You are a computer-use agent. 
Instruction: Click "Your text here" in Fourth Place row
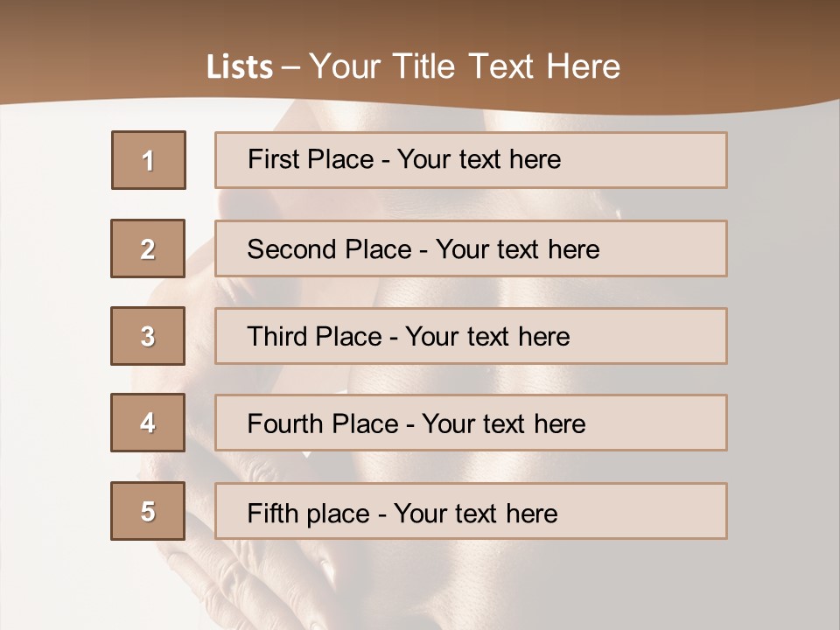503,424
